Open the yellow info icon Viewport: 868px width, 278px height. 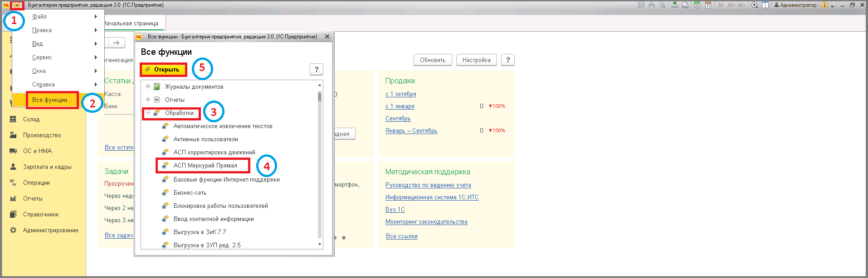tap(824, 5)
